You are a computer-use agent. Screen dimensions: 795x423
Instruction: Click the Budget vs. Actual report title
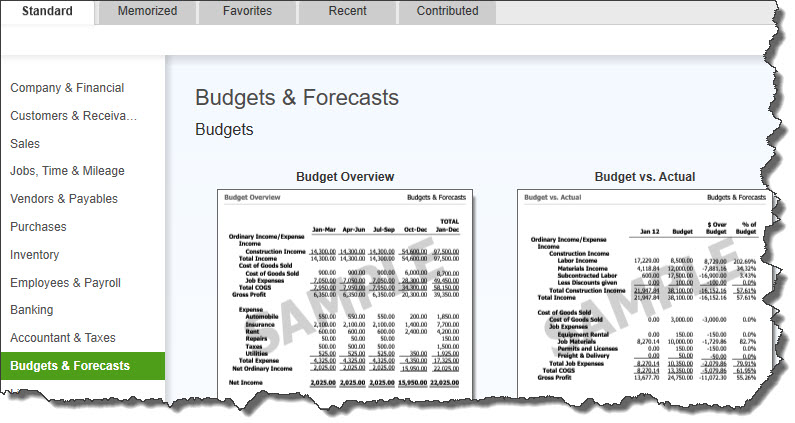645,177
